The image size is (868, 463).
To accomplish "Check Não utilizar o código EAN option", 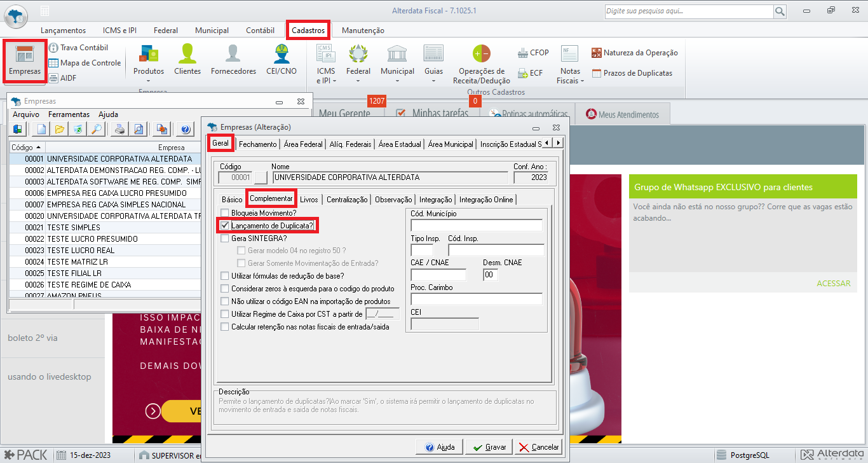I will pos(224,301).
